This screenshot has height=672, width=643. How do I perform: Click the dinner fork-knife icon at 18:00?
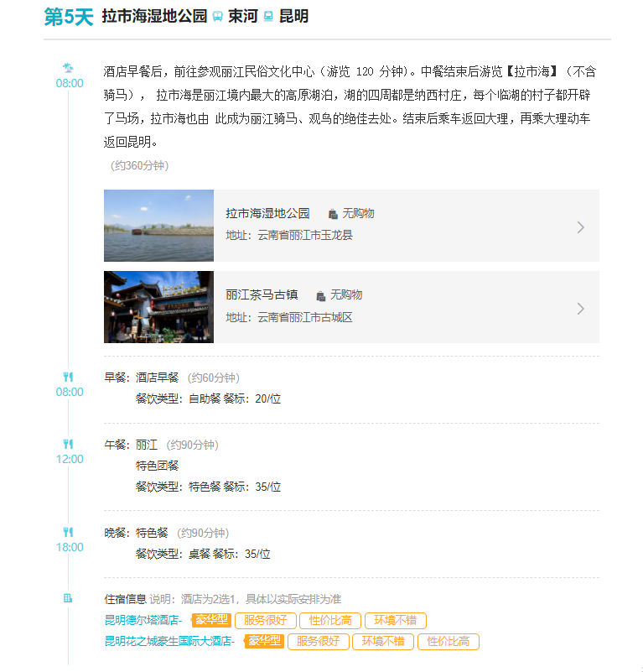(x=69, y=532)
